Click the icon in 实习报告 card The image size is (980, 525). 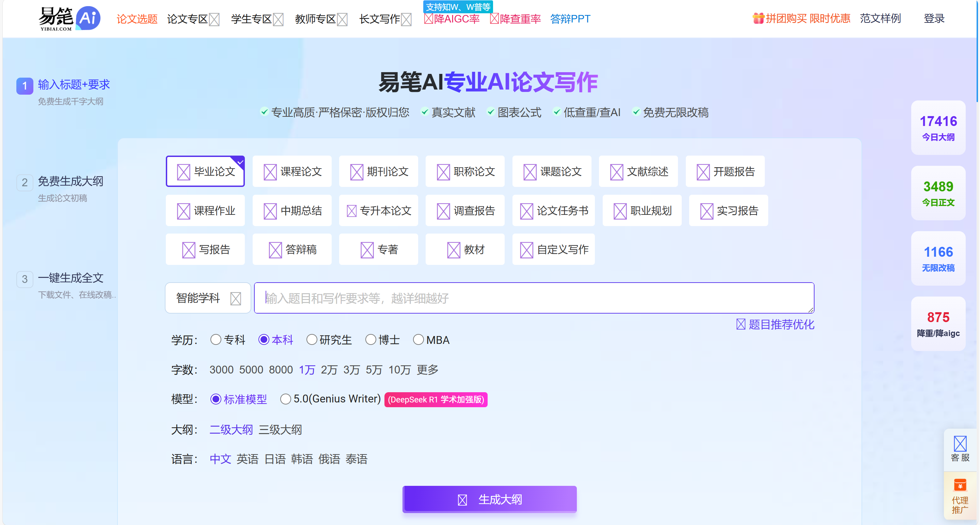[707, 211]
